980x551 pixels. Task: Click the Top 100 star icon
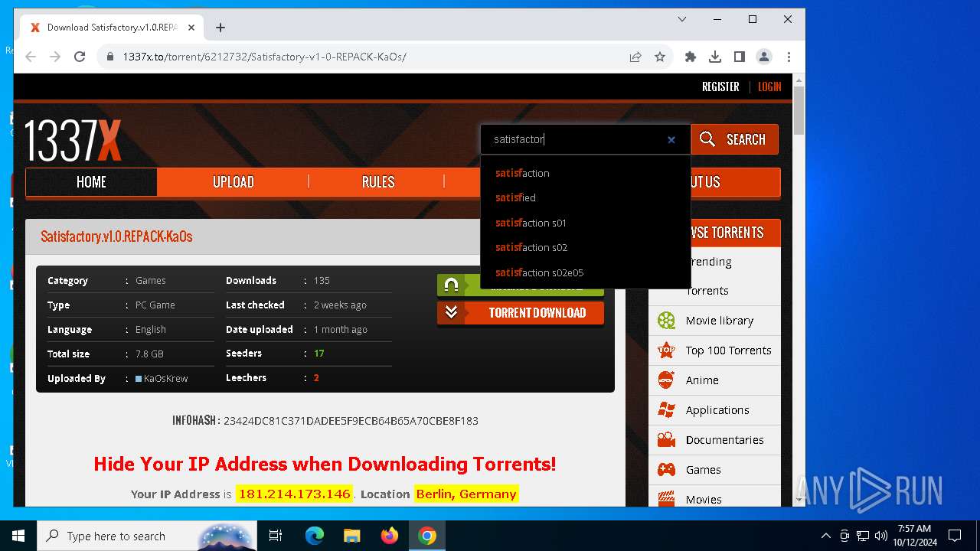[667, 350]
